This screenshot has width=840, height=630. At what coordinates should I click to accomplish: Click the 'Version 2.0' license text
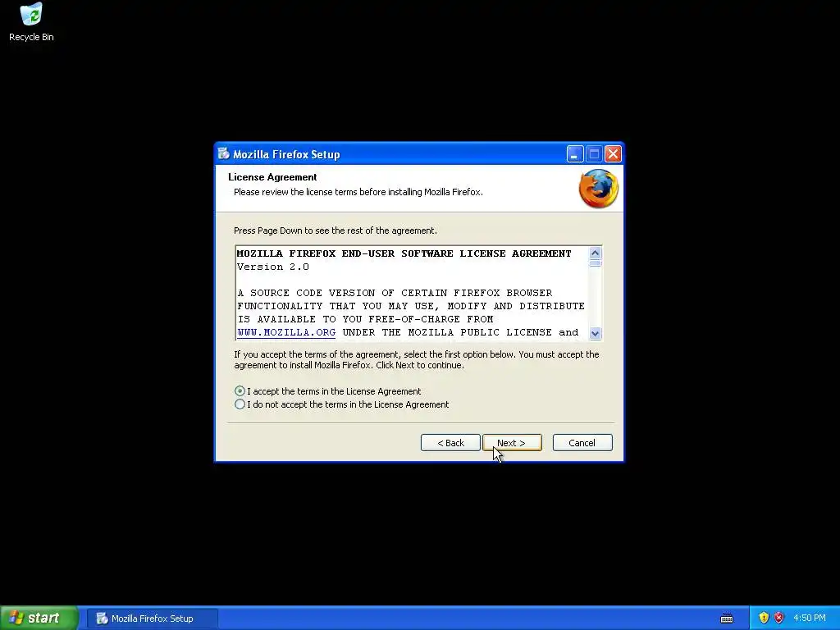click(x=272, y=267)
